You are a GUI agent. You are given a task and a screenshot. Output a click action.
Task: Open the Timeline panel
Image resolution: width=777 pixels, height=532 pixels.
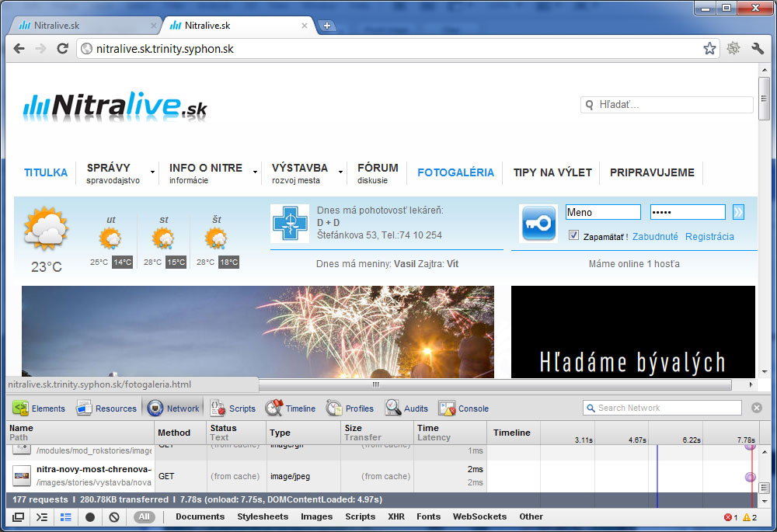291,409
